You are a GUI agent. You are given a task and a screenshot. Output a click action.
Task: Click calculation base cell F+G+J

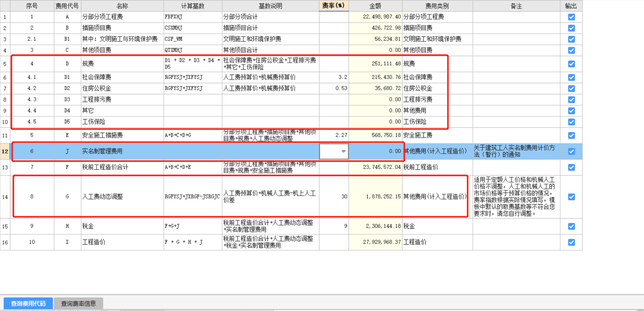193,226
